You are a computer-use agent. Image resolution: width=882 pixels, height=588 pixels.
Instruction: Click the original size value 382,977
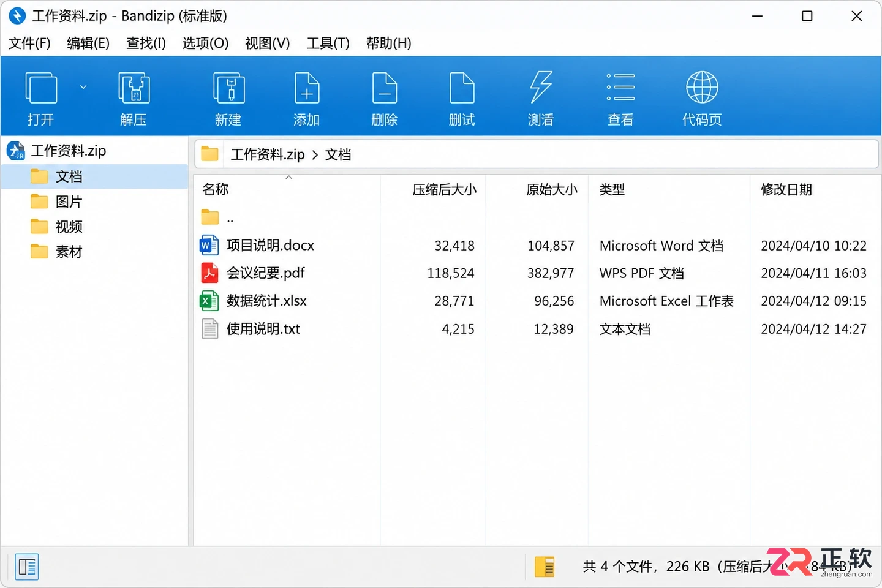click(551, 273)
